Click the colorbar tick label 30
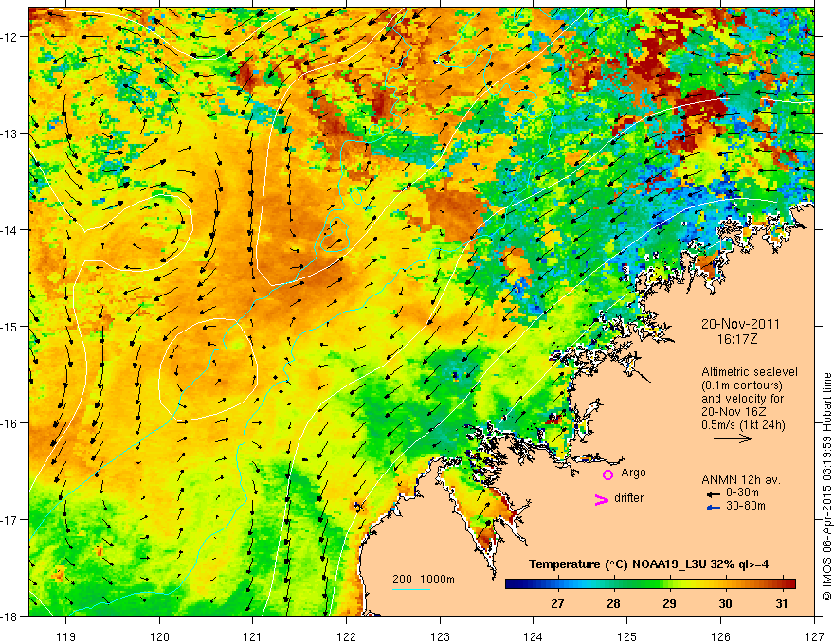This screenshot has height=644, width=834. point(726,603)
